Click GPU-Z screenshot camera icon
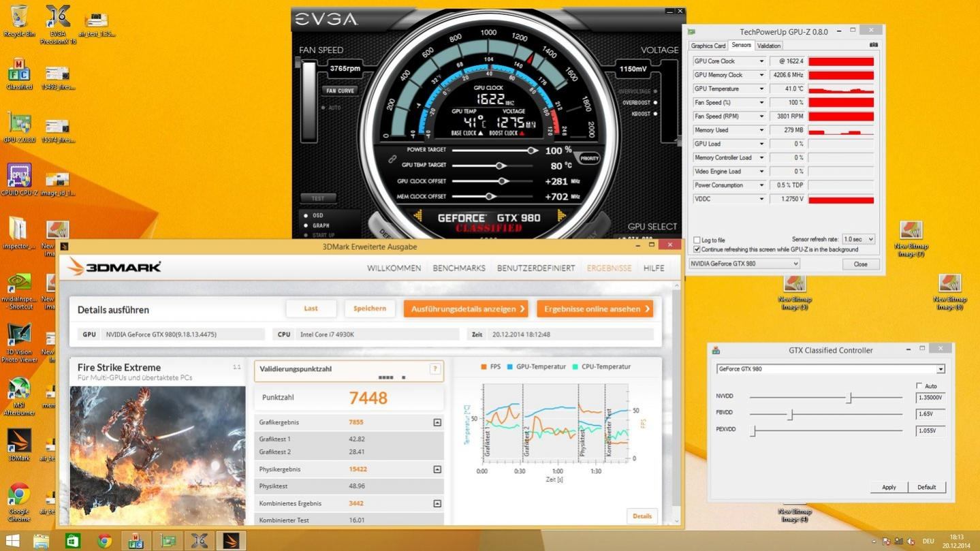 click(x=874, y=45)
